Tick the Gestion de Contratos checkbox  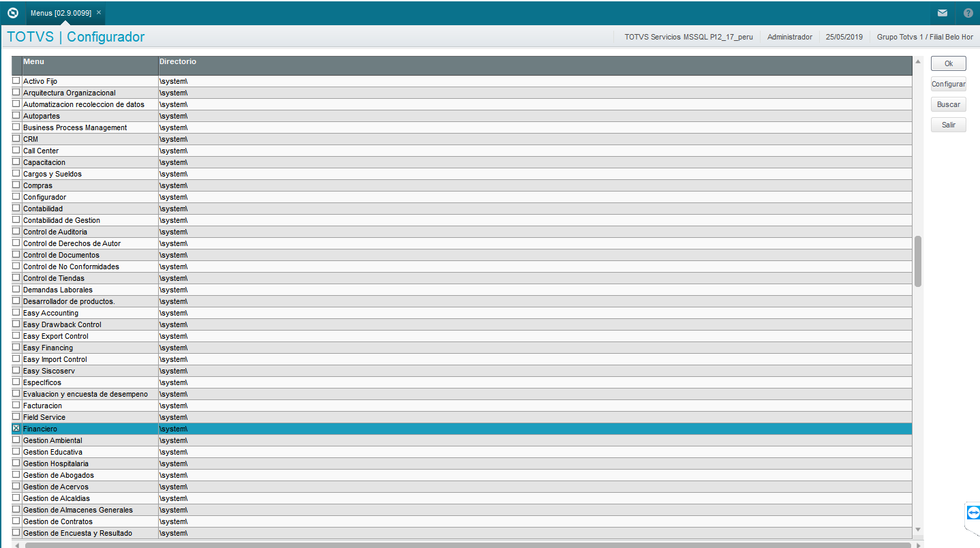16,521
